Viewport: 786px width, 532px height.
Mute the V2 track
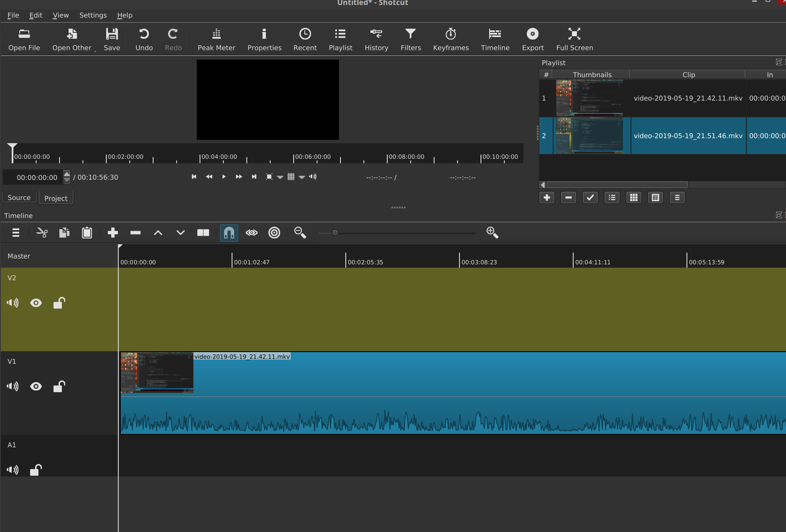tap(12, 302)
